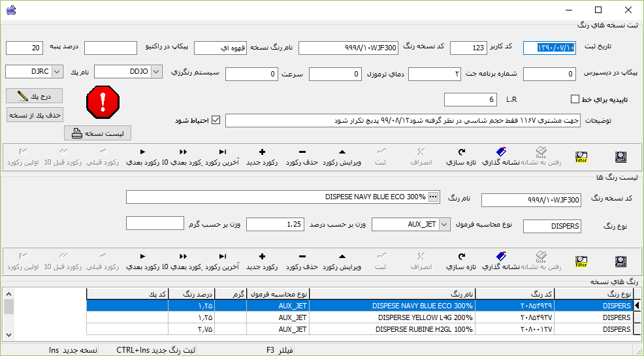Delete record (حذف رکورد) in the upper toolbar
Viewport: 644px width, 356px height.
(302, 157)
